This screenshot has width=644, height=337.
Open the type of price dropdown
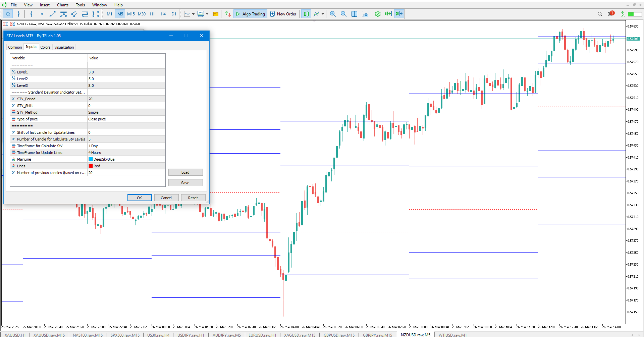[126, 119]
